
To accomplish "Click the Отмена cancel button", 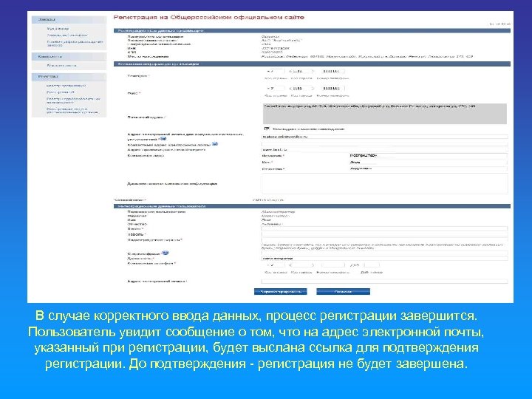I will coord(343,291).
